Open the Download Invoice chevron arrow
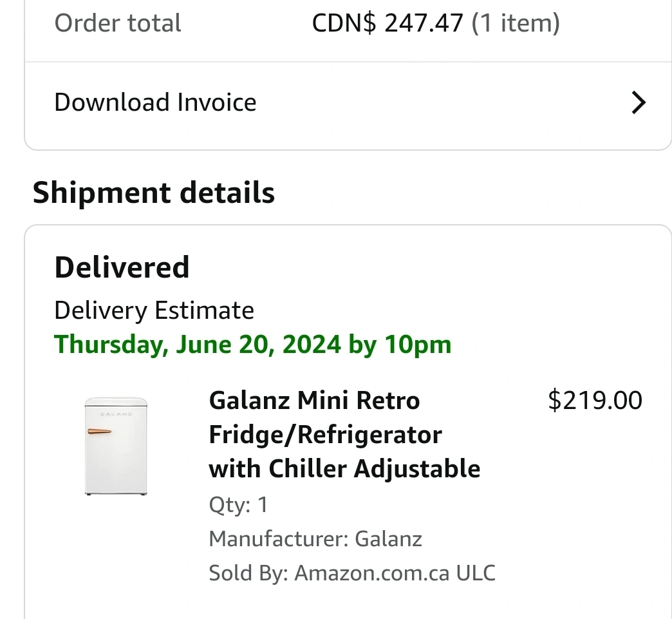The width and height of the screenshot is (672, 619). 638,102
